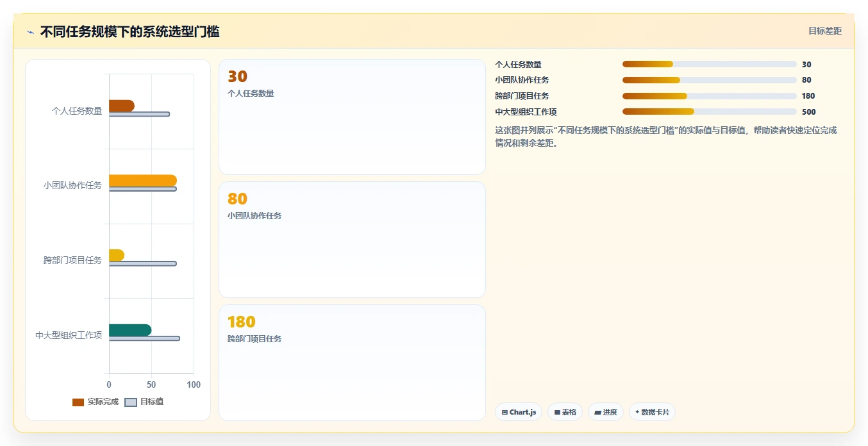Select the 数据卡片 chip
Viewport: 868px width, 446px height.
coord(652,412)
